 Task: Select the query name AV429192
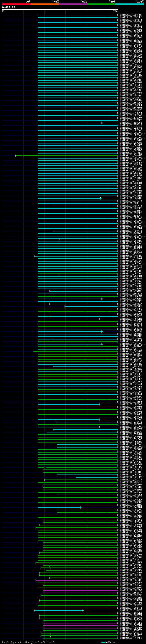pyautogui.click(x=8, y=7)
